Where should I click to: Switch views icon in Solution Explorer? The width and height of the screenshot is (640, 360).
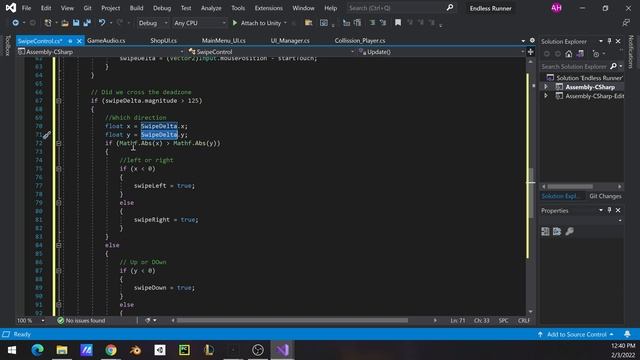click(580, 54)
